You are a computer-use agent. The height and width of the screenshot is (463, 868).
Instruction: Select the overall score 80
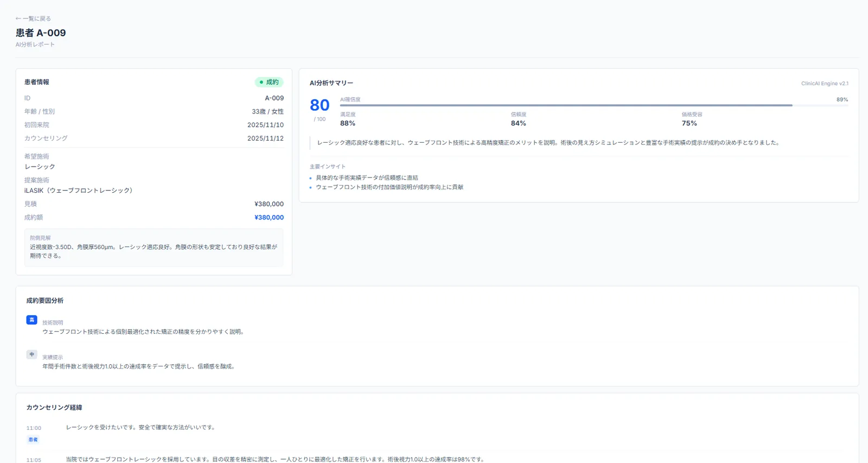coord(320,105)
